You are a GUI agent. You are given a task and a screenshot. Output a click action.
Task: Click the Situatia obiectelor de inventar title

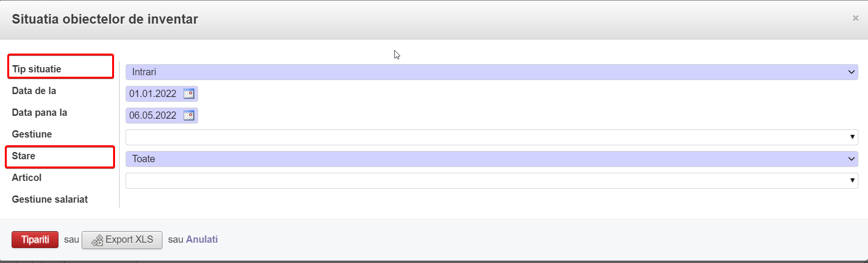[105, 19]
